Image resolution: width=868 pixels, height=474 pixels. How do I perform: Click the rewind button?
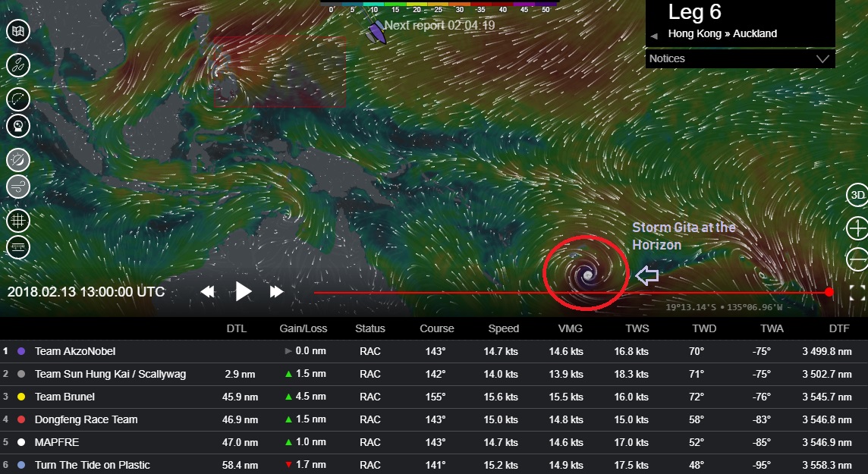pos(207,292)
